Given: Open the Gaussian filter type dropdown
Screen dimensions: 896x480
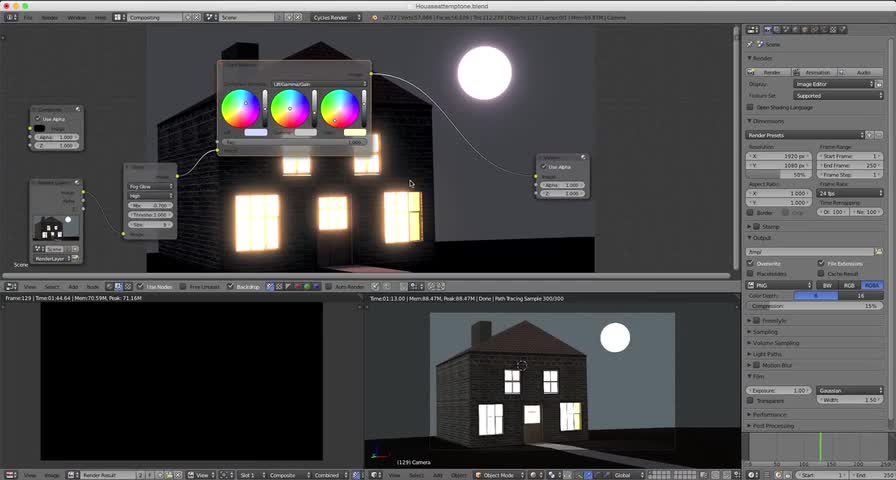Looking at the screenshot, I should 850,390.
